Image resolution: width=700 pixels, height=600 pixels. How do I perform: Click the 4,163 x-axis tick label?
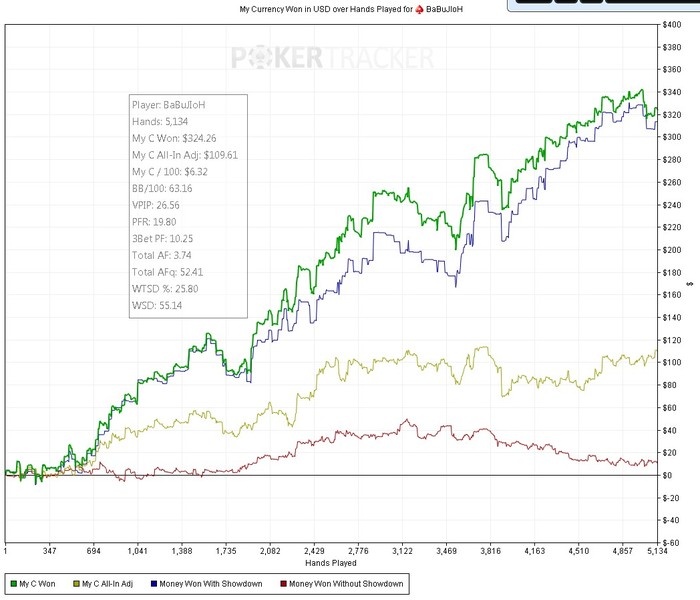[x=534, y=551]
